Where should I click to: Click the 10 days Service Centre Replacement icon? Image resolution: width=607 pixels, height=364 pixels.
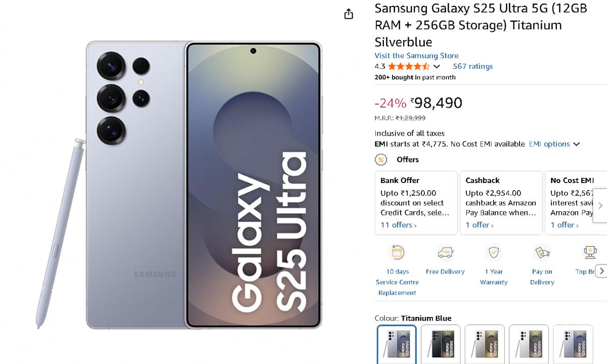click(398, 252)
